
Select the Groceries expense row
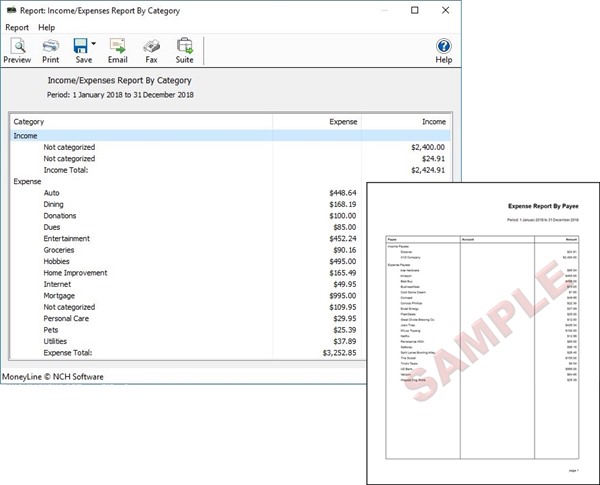tap(188, 250)
